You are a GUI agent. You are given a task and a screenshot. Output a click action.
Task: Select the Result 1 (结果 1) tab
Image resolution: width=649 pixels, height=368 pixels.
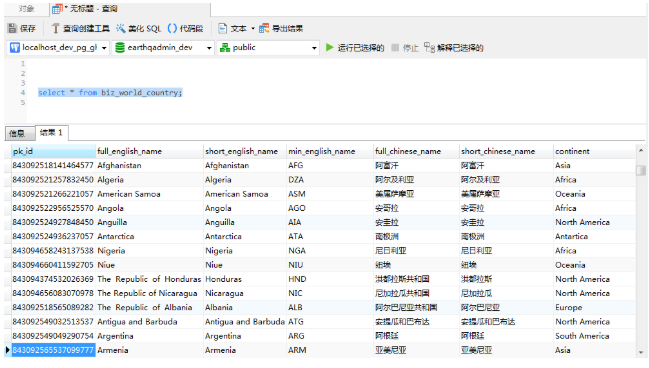(51, 132)
